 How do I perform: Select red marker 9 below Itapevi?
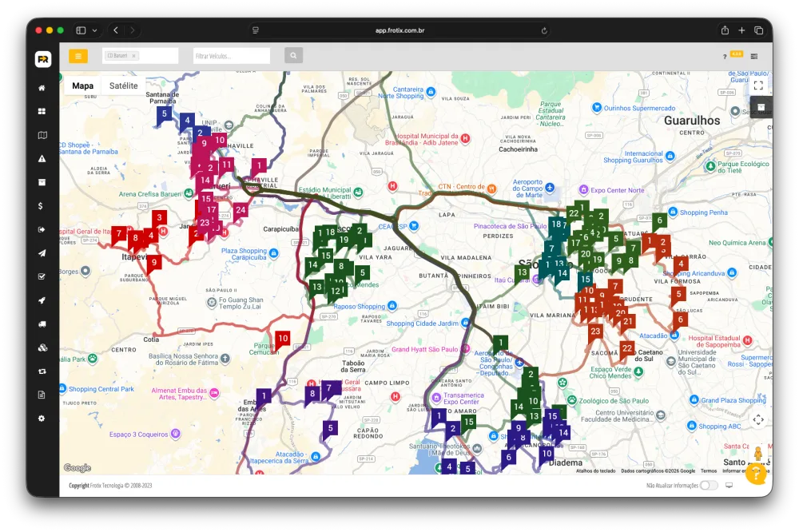(154, 264)
